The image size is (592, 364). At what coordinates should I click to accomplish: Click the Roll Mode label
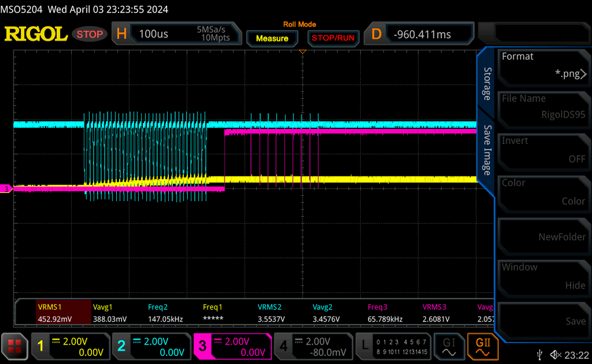[x=299, y=24]
